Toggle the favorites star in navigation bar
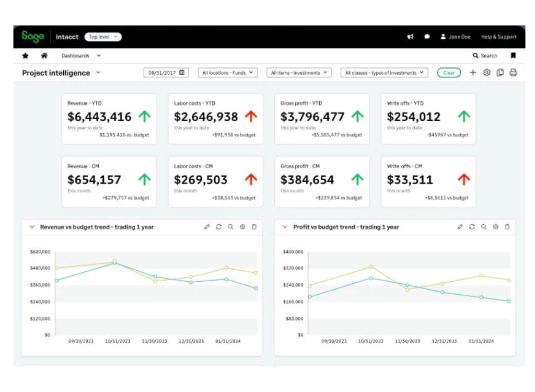Screen dimensions: 535x392 25,55
